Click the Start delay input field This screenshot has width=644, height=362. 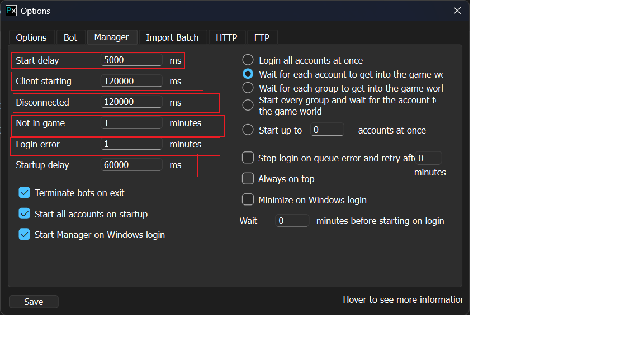click(x=131, y=60)
